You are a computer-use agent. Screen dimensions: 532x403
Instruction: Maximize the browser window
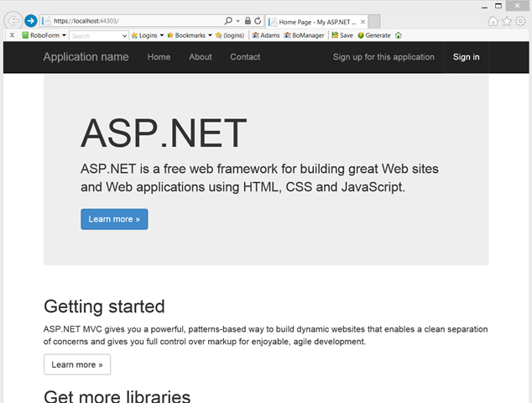coord(498,6)
